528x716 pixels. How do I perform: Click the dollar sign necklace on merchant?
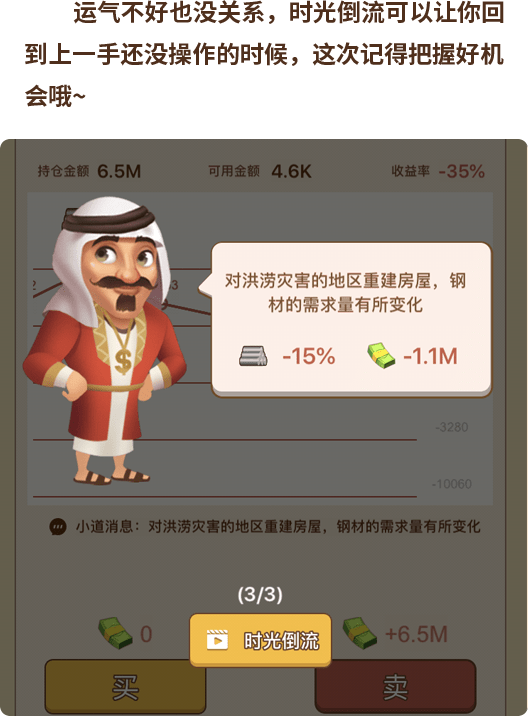coord(123,361)
